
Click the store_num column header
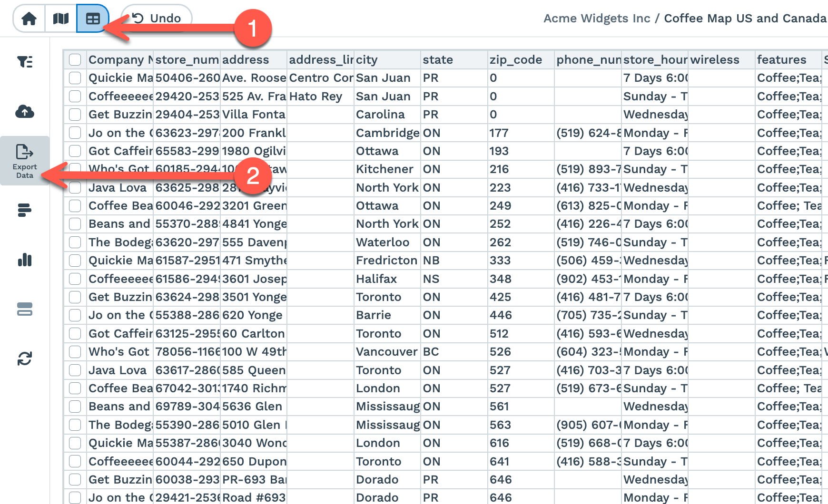coord(187,60)
